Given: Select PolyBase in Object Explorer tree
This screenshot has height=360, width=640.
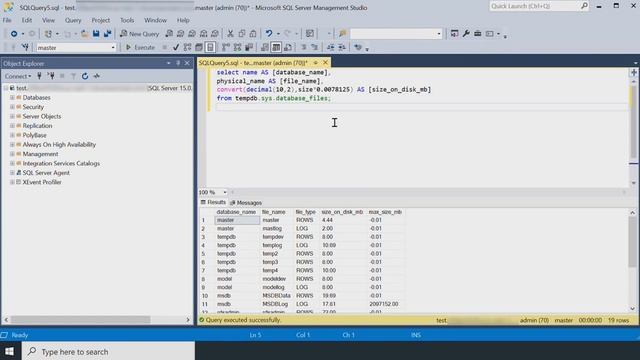Looking at the screenshot, I should [34, 135].
